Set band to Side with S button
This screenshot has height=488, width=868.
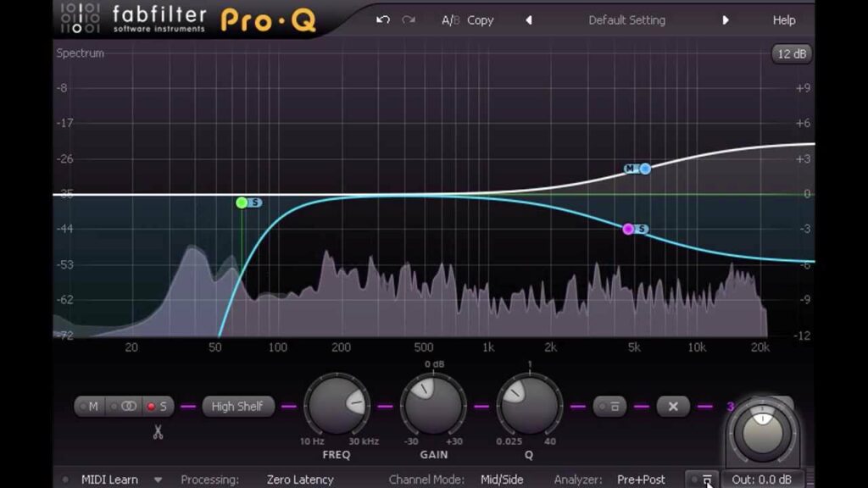point(158,407)
